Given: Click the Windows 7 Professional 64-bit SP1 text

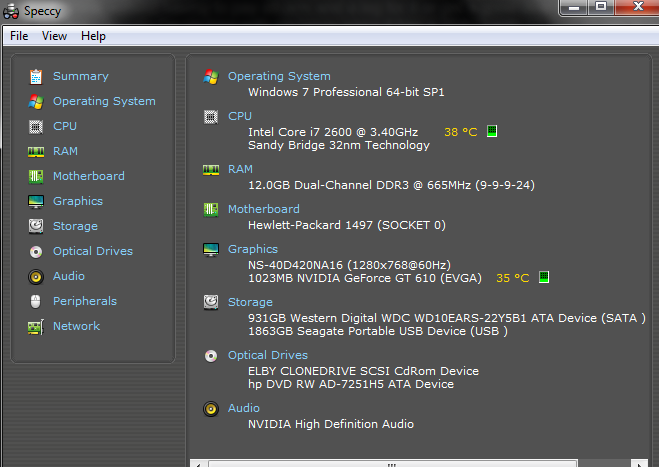Looking at the screenshot, I should pyautogui.click(x=346, y=92).
